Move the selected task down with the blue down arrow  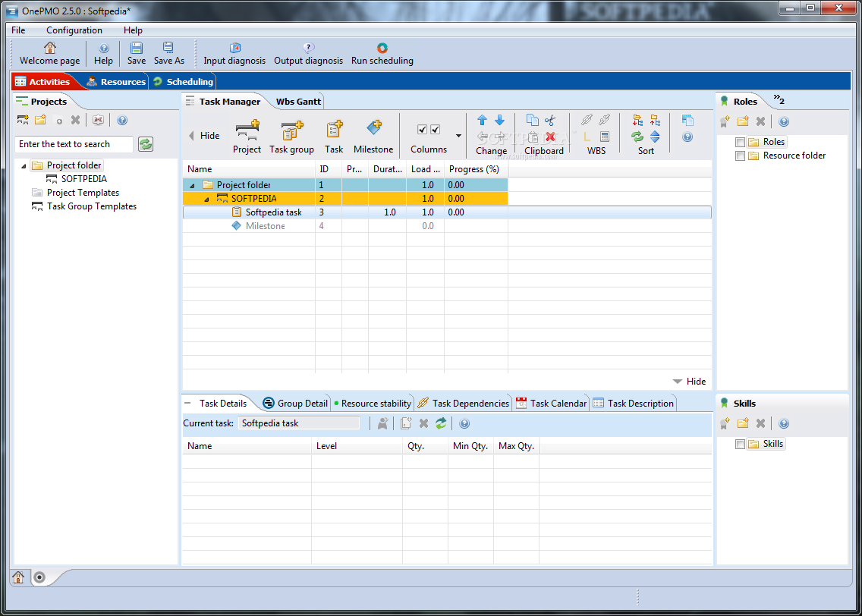click(499, 120)
